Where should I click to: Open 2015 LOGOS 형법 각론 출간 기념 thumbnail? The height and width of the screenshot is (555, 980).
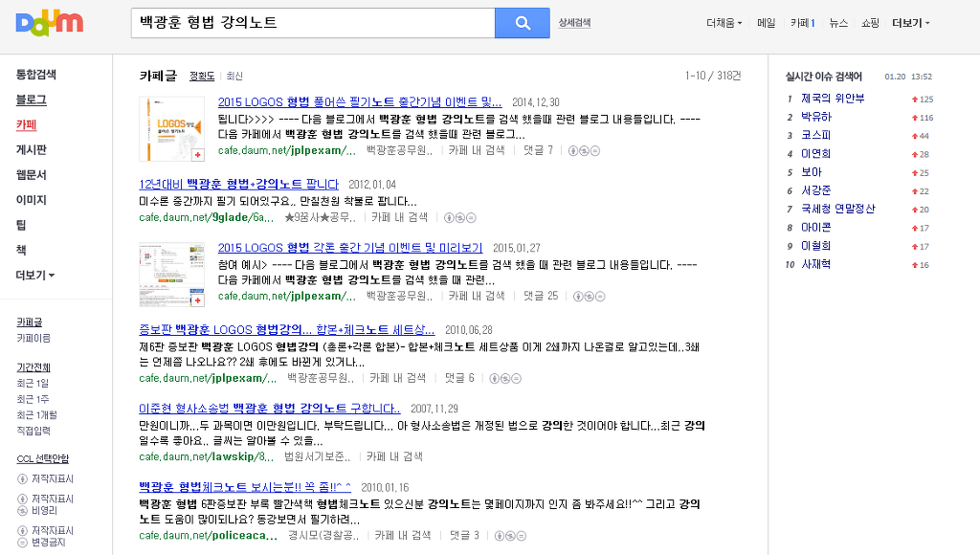tap(172, 275)
